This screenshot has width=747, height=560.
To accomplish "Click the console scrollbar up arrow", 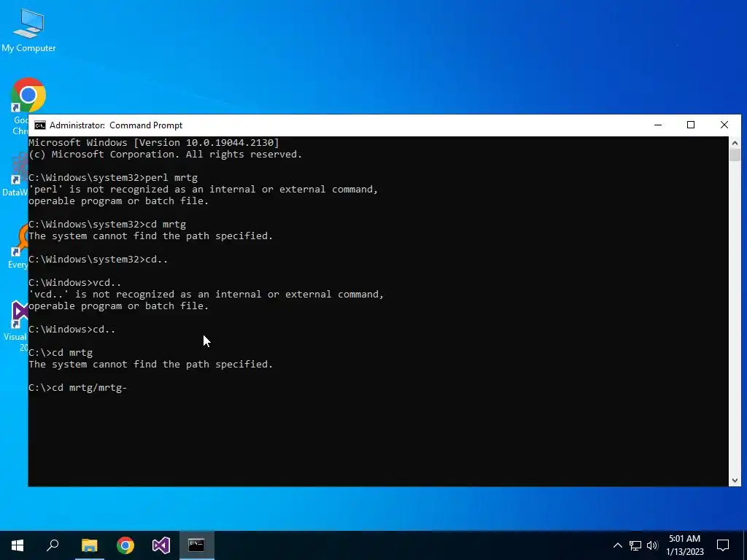I will click(735, 142).
